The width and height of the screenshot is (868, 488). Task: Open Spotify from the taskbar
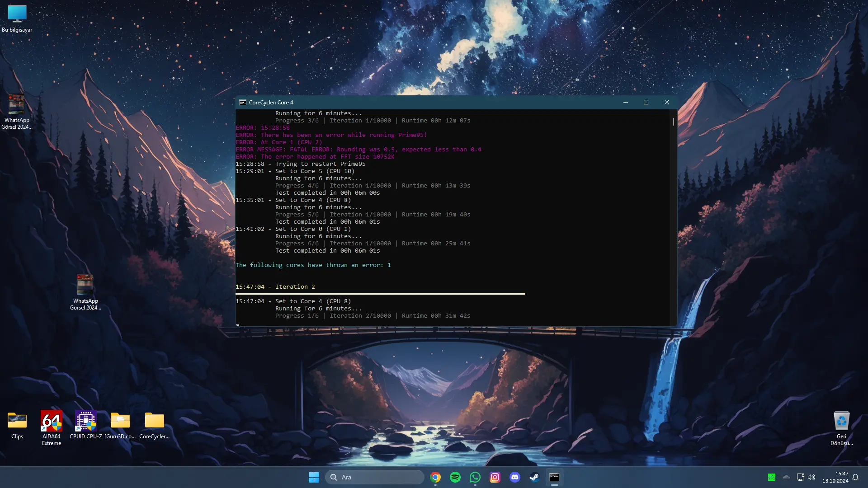point(455,477)
